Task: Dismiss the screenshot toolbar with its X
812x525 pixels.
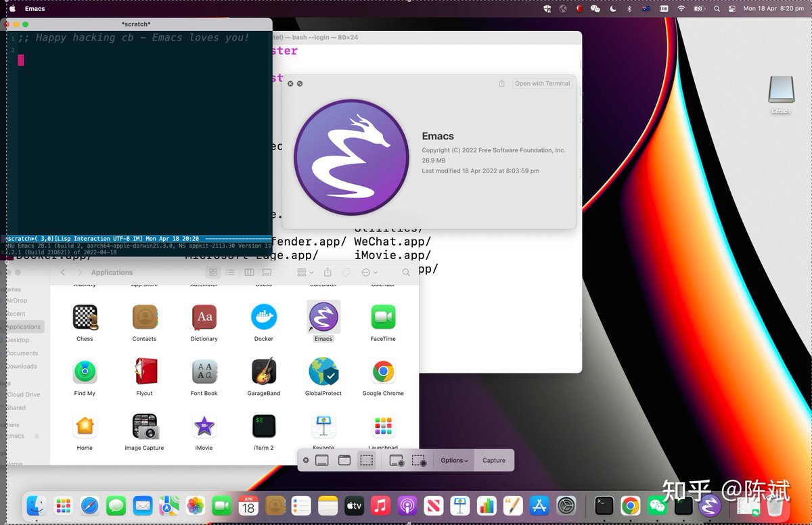Action: (306, 460)
